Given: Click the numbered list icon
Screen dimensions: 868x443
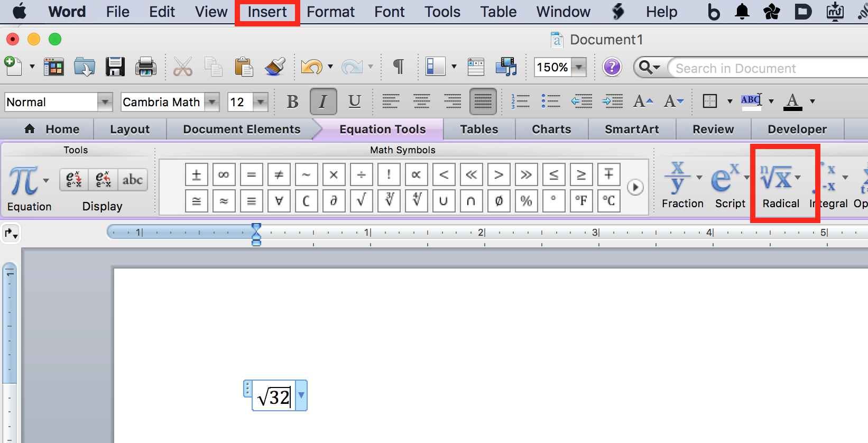Looking at the screenshot, I should [520, 101].
